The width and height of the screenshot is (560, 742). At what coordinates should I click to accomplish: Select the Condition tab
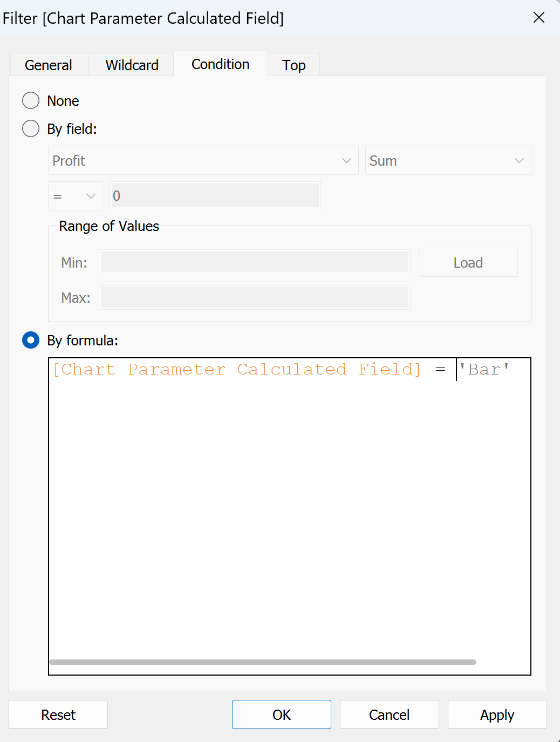[x=220, y=64]
